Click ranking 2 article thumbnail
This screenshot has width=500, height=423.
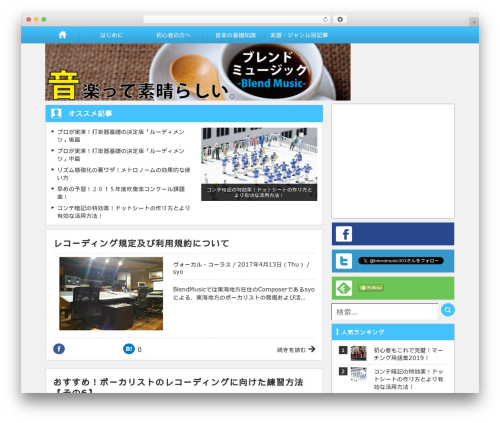tap(359, 375)
